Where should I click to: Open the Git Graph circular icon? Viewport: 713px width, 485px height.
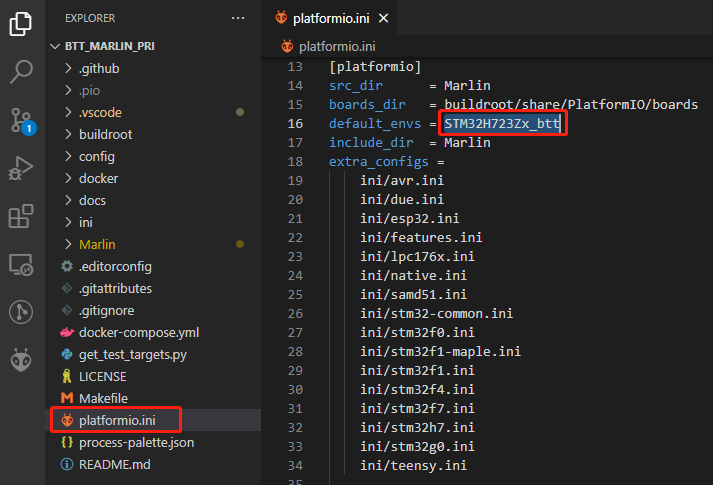pos(21,312)
